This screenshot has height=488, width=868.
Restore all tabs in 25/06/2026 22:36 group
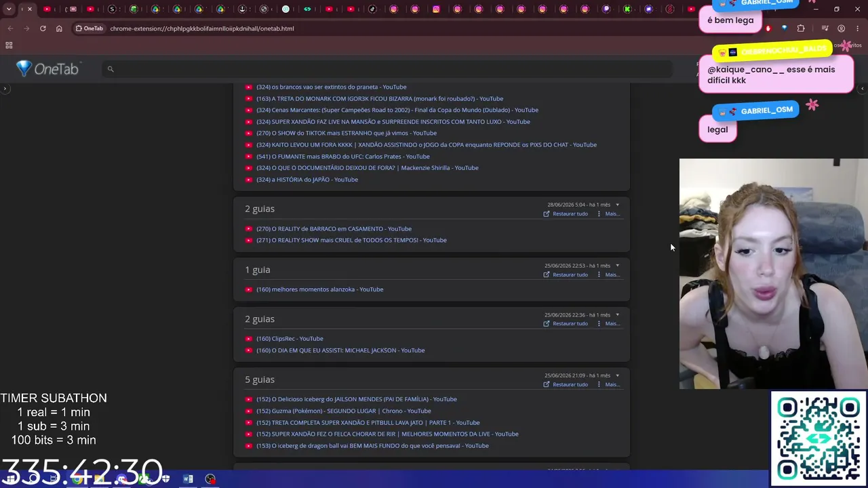click(x=570, y=323)
